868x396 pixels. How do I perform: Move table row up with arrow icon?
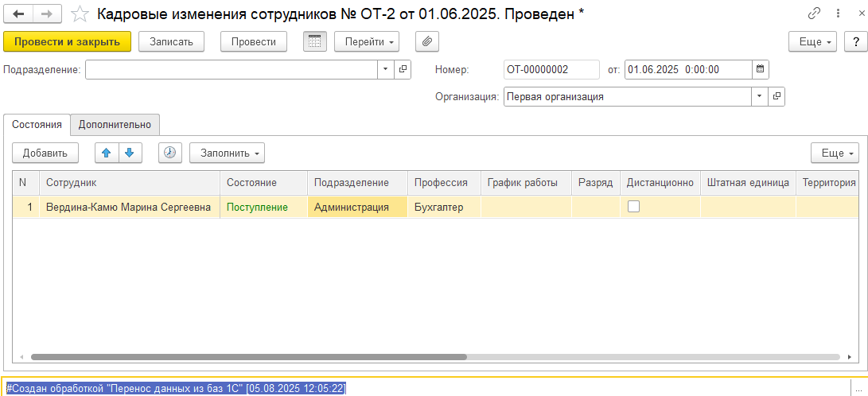(106, 153)
